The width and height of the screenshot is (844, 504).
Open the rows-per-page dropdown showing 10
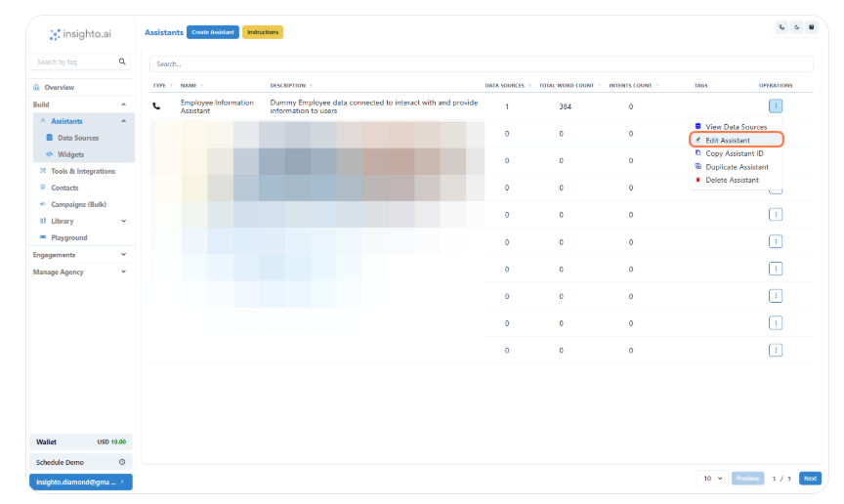[x=712, y=479]
